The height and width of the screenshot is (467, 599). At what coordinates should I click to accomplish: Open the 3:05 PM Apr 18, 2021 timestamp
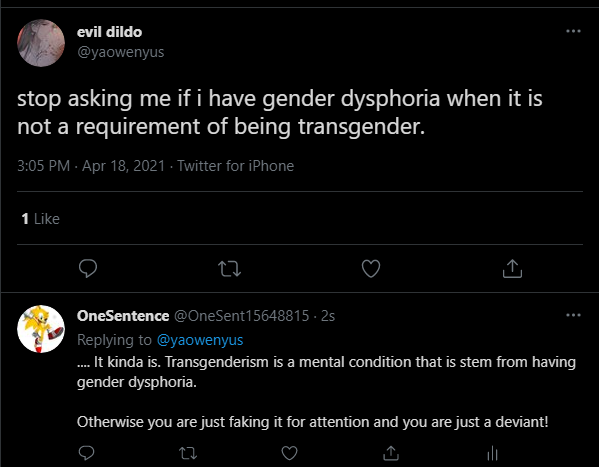click(x=91, y=166)
